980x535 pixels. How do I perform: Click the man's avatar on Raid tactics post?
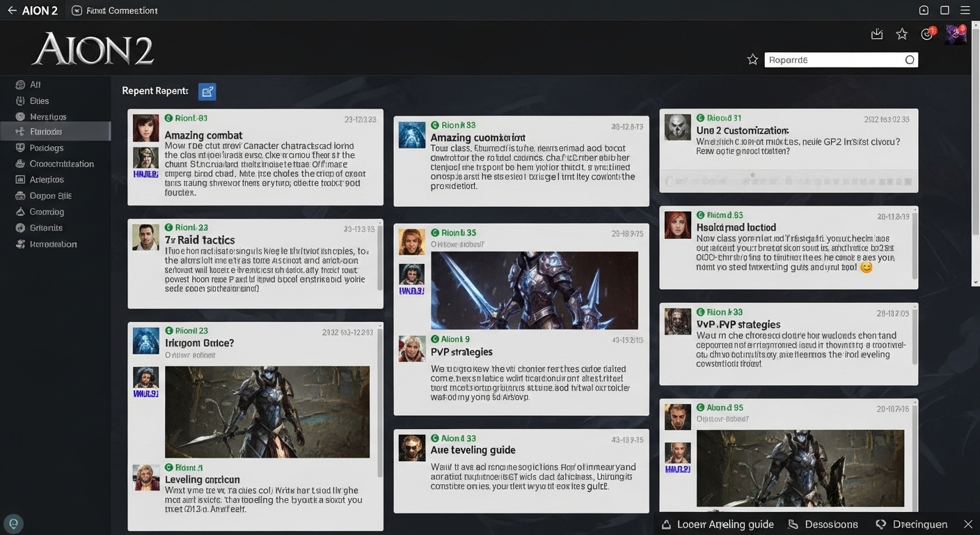(x=145, y=237)
